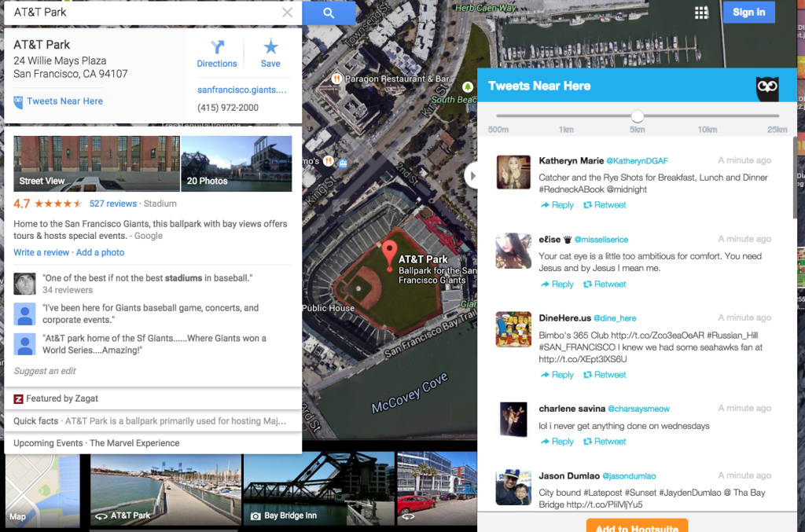Click the red AT&T Park map pin
Viewport: 805px width, 532px height.
(390, 254)
